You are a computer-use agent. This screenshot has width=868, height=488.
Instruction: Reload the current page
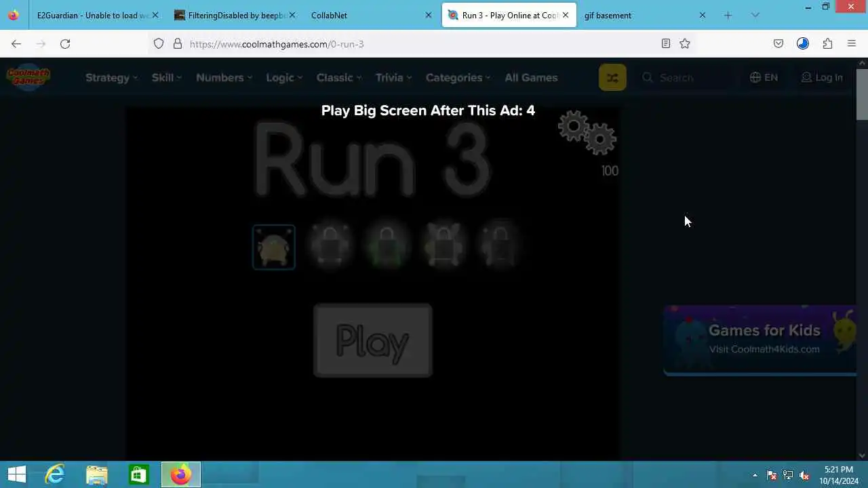pos(65,43)
